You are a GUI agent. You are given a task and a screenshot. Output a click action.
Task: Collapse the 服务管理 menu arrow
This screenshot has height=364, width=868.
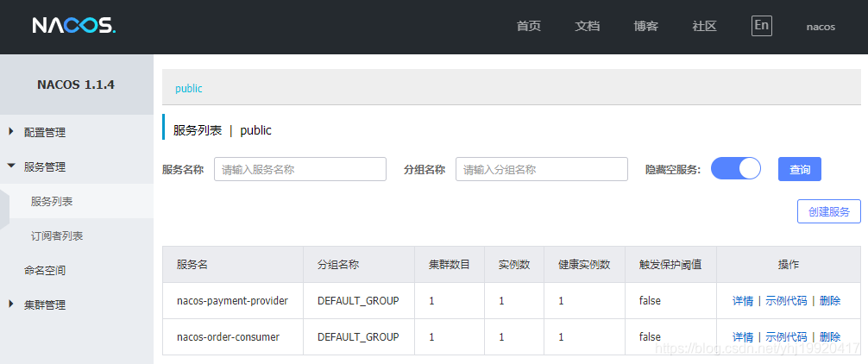pyautogui.click(x=11, y=166)
